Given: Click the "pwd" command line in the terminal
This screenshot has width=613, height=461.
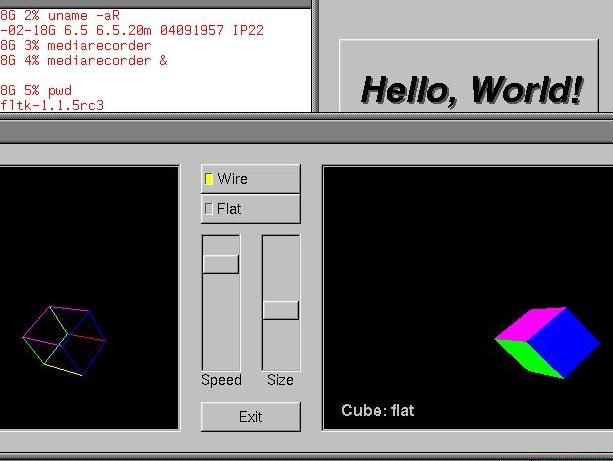Looking at the screenshot, I should click(x=36, y=90).
